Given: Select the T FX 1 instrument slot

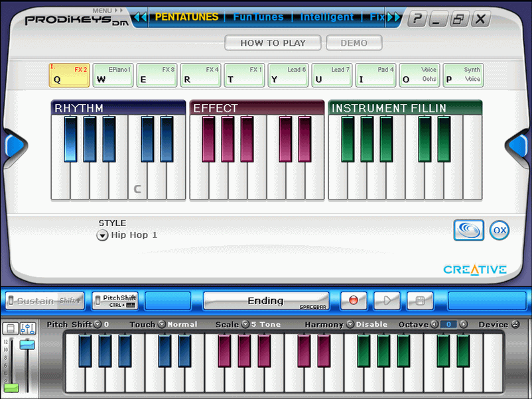Looking at the screenshot, I should coord(244,75).
